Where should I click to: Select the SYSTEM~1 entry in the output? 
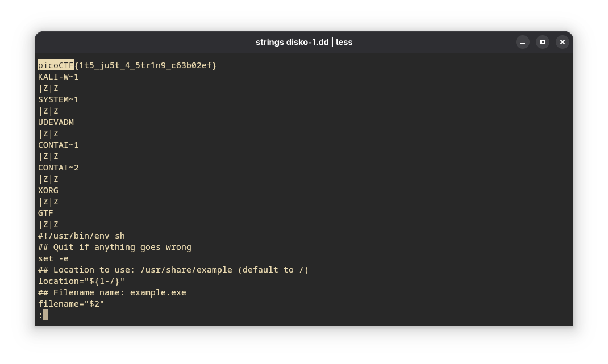(x=59, y=99)
